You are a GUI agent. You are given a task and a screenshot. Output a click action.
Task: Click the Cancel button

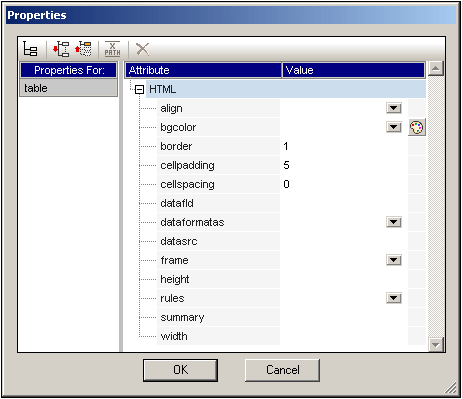click(x=282, y=370)
